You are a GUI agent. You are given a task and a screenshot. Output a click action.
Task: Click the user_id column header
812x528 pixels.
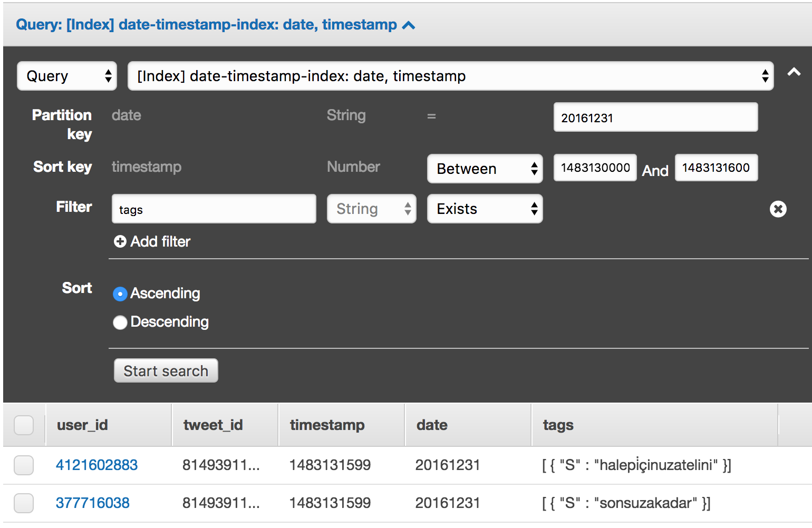click(109, 425)
